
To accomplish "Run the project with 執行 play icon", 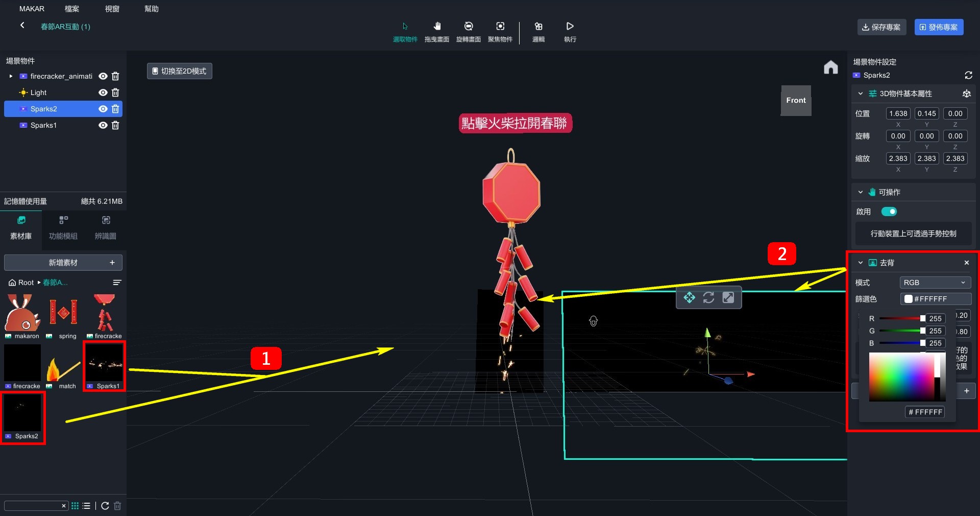I will click(570, 31).
